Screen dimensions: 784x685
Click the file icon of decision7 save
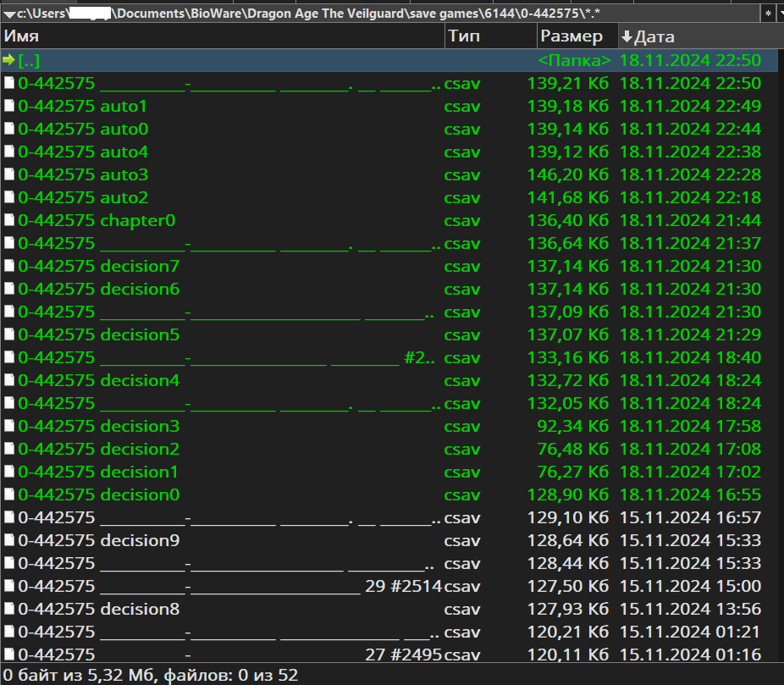[x=9, y=266]
